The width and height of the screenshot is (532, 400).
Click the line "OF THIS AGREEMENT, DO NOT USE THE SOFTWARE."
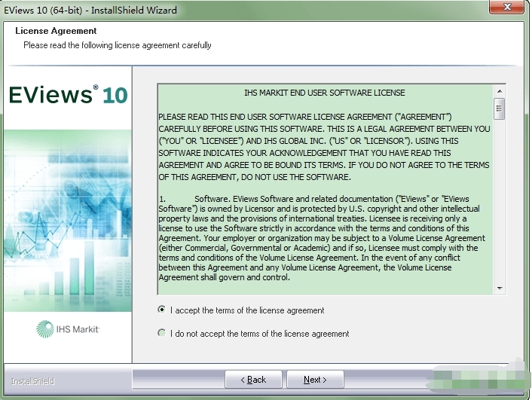pos(255,177)
